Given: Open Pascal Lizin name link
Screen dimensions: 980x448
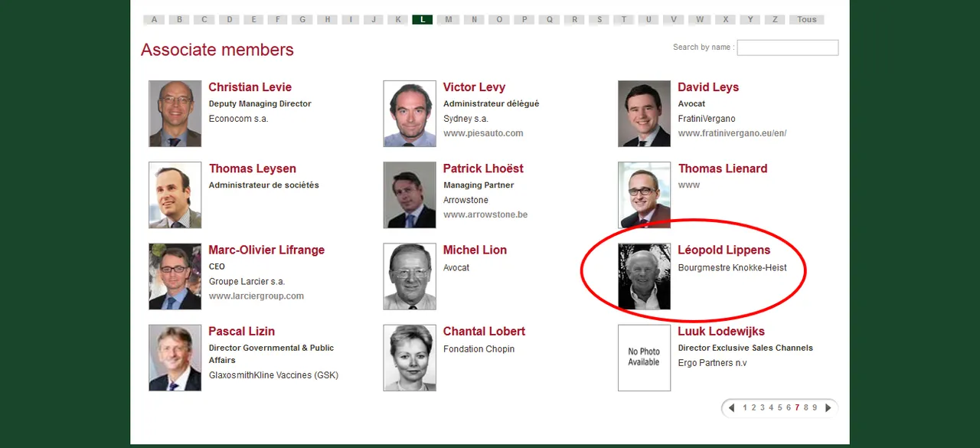Looking at the screenshot, I should coord(241,332).
